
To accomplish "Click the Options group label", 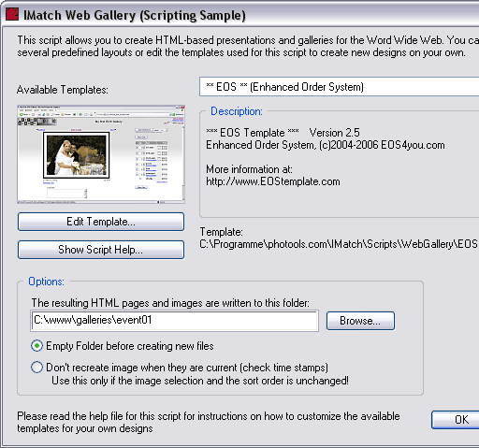I will point(46,282).
